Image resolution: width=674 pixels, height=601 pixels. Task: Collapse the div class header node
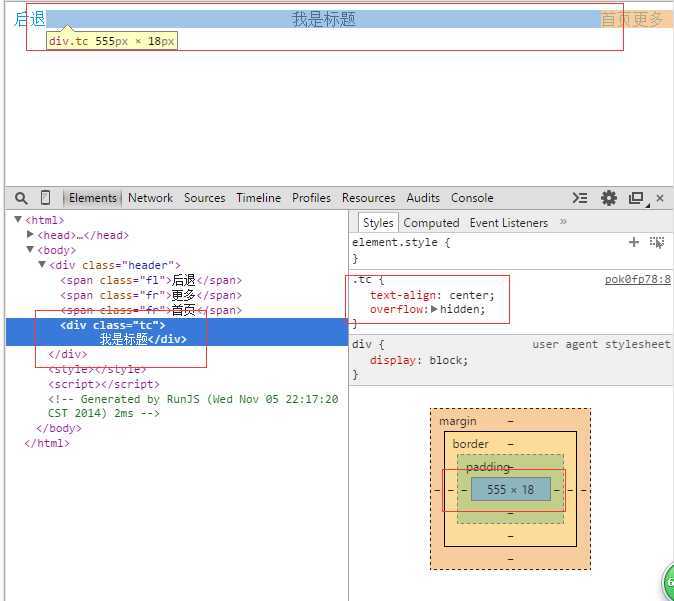pos(42,264)
